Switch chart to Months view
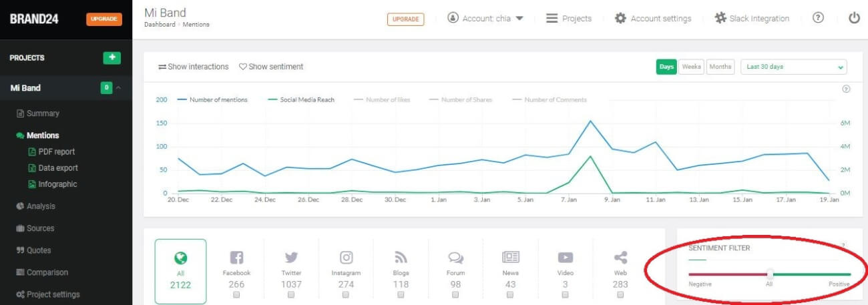Viewport: 868px width, 305px height. tap(720, 67)
